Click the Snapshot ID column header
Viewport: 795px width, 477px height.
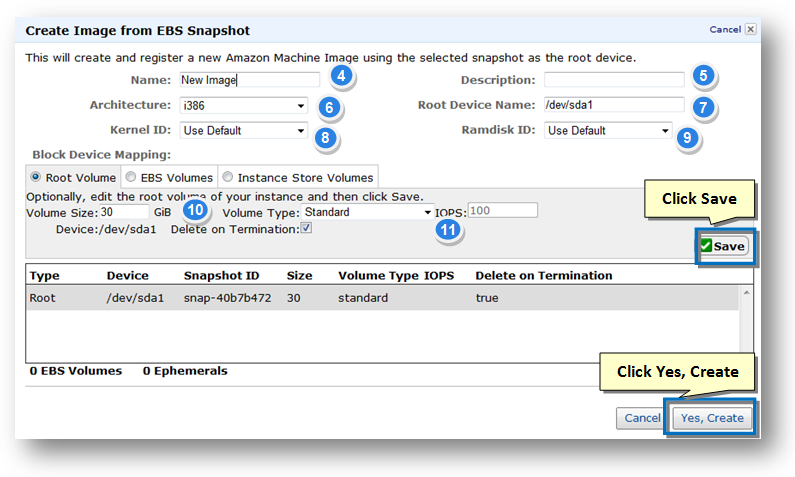pos(221,276)
